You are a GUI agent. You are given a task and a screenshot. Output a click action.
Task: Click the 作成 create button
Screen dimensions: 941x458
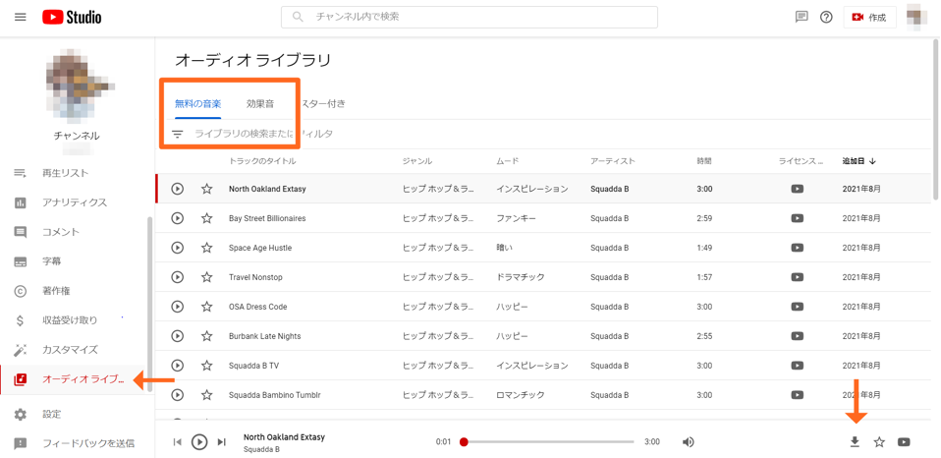coord(869,17)
